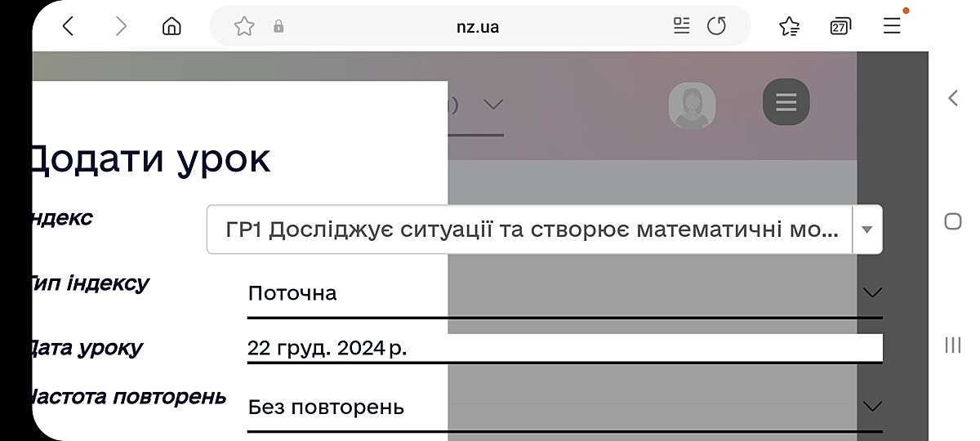The width and height of the screenshot is (980, 441).
Task: Open the site's dark hamburger menu
Action: click(786, 102)
